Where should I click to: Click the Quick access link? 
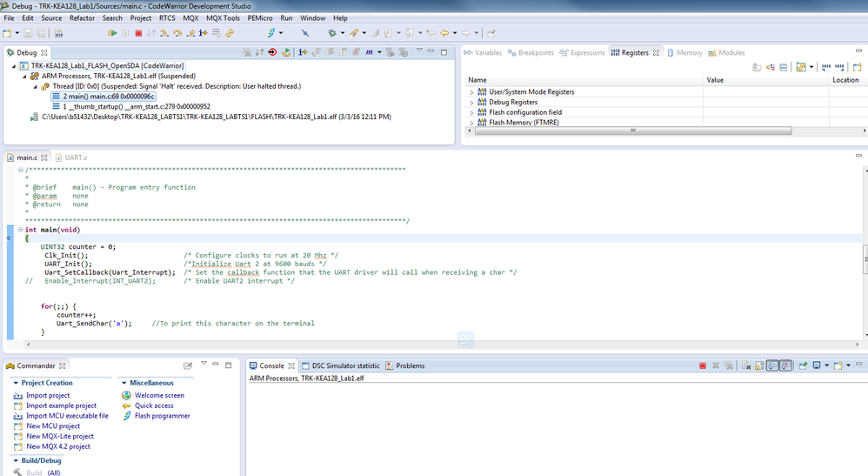tap(154, 406)
